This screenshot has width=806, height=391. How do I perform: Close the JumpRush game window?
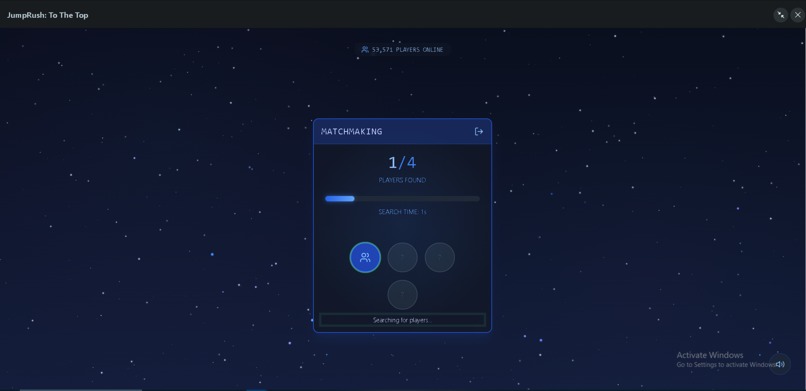coord(797,15)
